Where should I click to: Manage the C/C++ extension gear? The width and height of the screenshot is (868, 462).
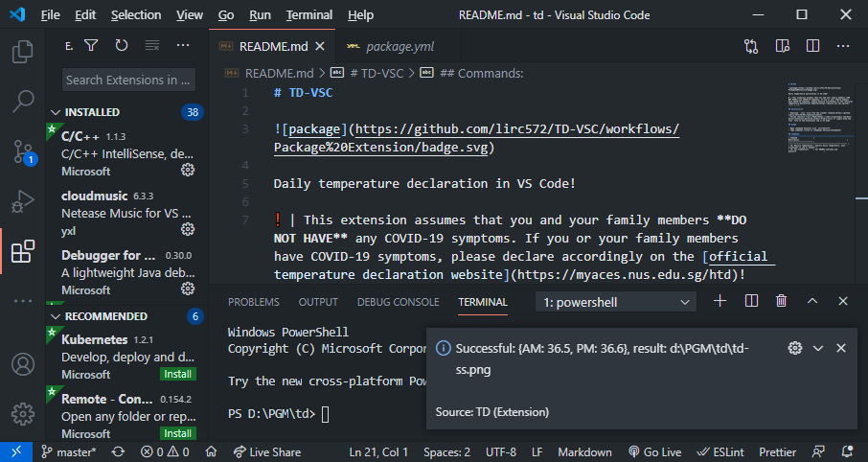[x=188, y=170]
